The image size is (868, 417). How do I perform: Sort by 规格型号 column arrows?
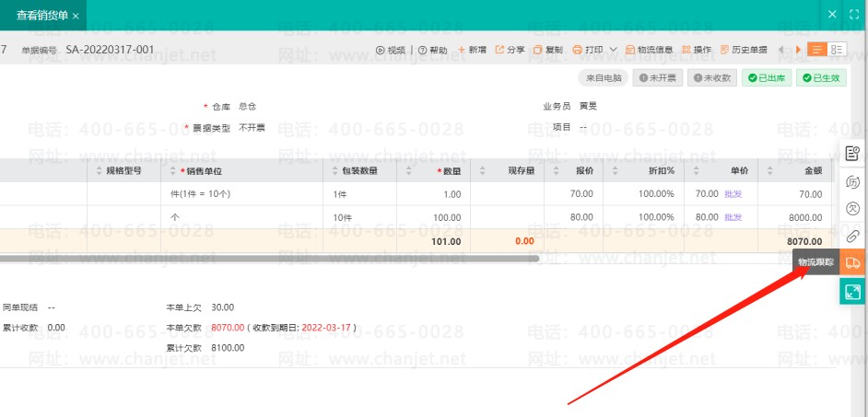100,171
